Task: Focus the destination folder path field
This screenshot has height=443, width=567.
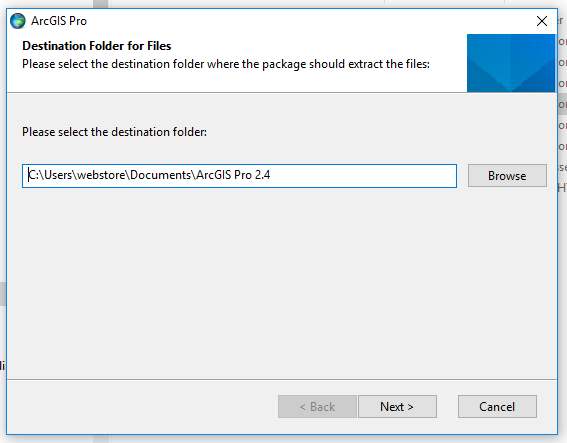Action: (x=239, y=176)
